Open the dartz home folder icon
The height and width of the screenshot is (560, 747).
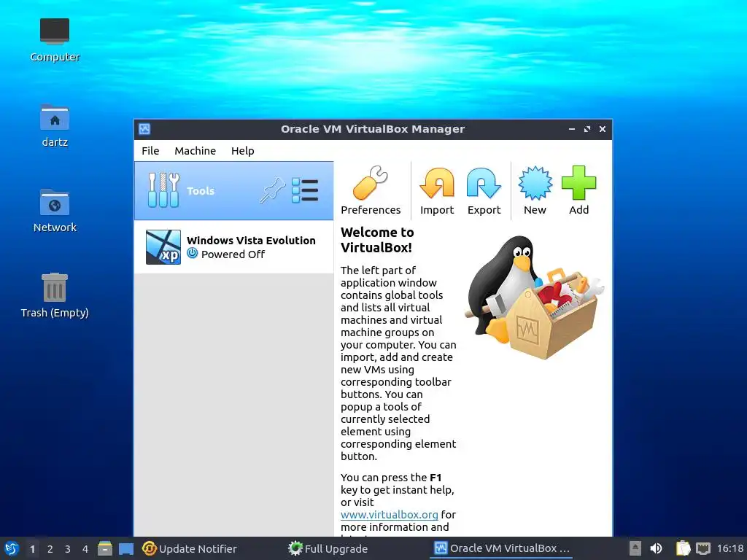(54, 125)
